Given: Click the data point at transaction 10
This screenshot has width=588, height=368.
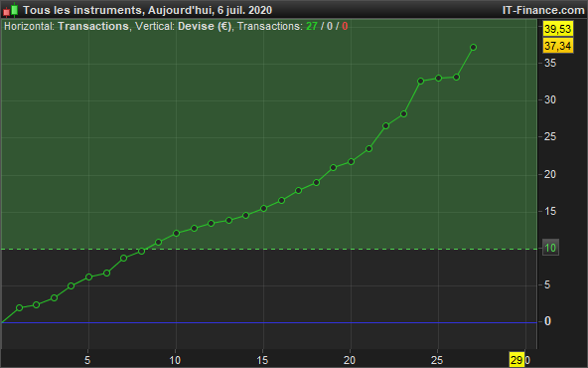Looking at the screenshot, I should [x=176, y=233].
